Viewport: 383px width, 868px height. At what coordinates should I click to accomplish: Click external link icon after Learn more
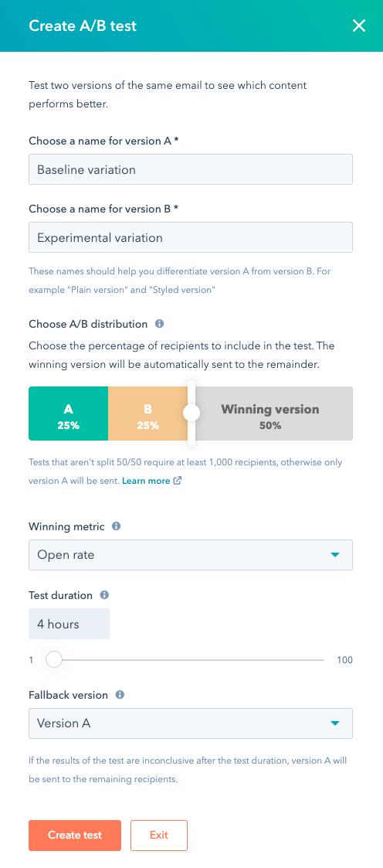point(178,481)
